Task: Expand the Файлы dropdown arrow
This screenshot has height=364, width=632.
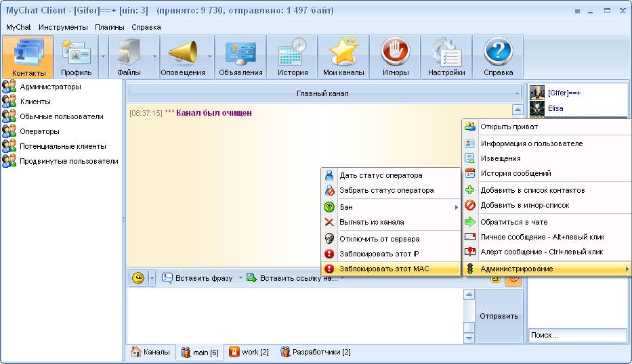Action: tap(154, 57)
